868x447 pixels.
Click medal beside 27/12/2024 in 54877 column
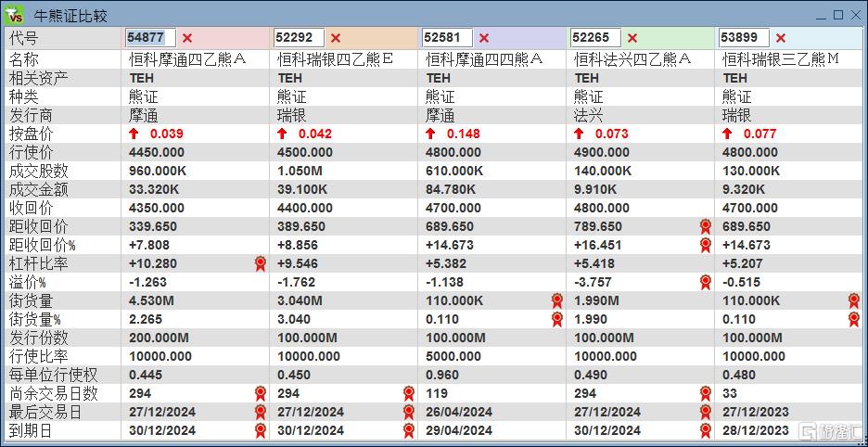[x=261, y=412]
